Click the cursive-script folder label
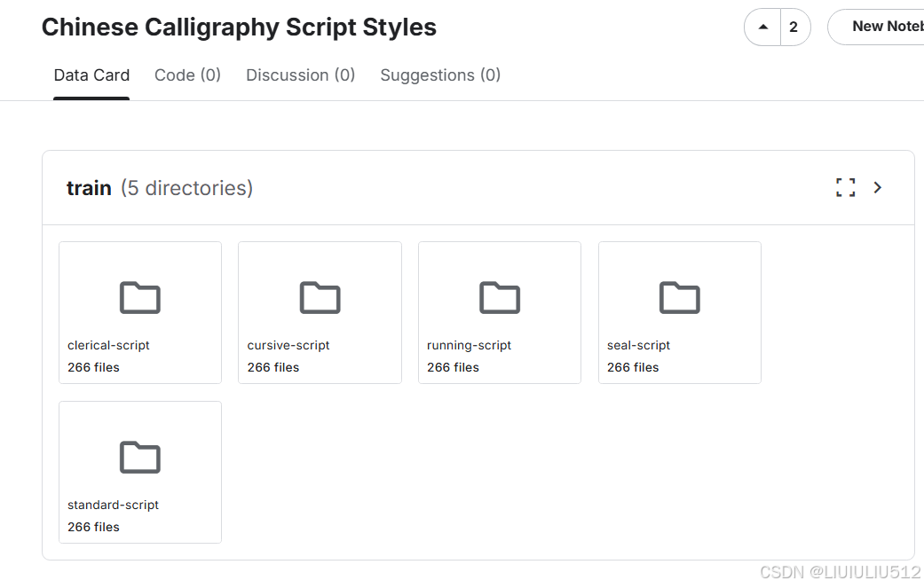This screenshot has width=924, height=588. tap(288, 345)
